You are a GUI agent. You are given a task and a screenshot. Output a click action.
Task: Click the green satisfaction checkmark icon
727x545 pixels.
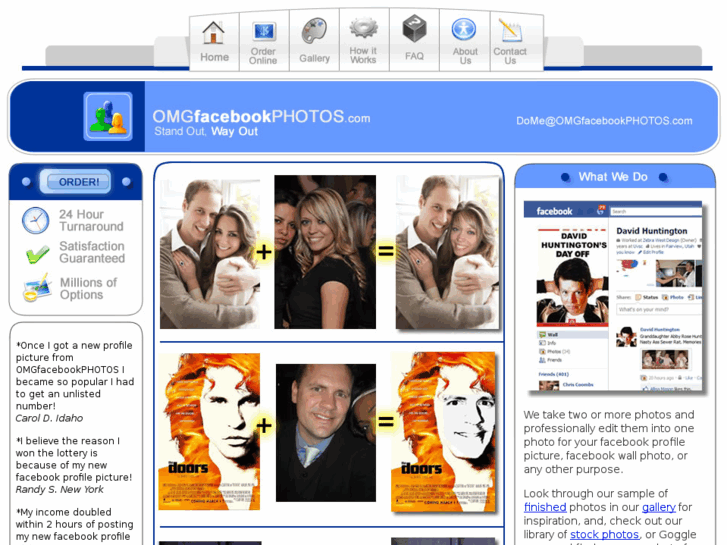[37, 254]
